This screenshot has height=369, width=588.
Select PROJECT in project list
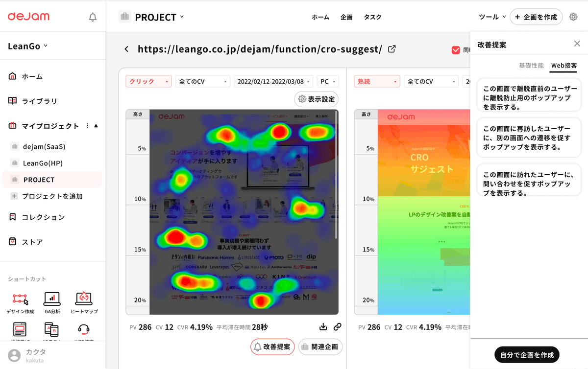click(52, 180)
